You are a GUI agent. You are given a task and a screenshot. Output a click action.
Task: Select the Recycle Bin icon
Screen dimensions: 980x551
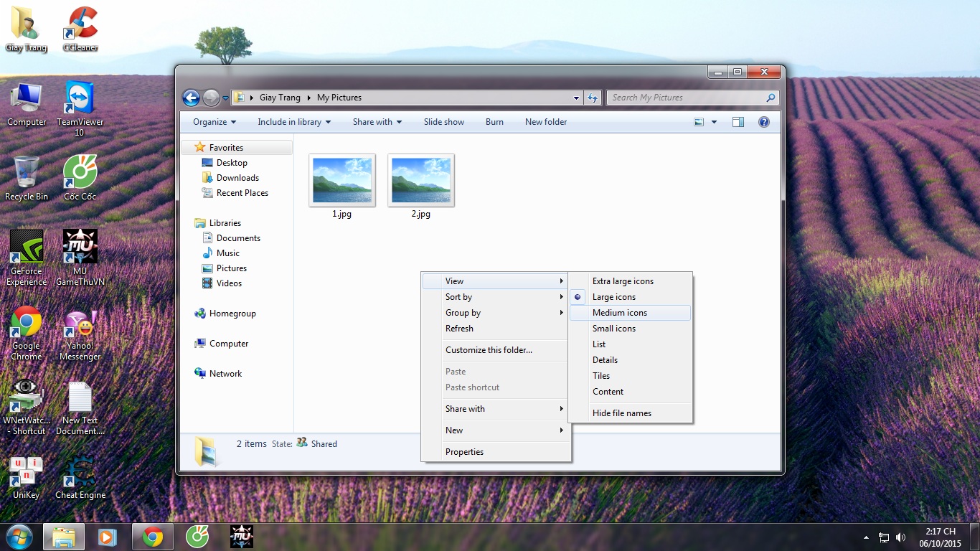pyautogui.click(x=27, y=179)
